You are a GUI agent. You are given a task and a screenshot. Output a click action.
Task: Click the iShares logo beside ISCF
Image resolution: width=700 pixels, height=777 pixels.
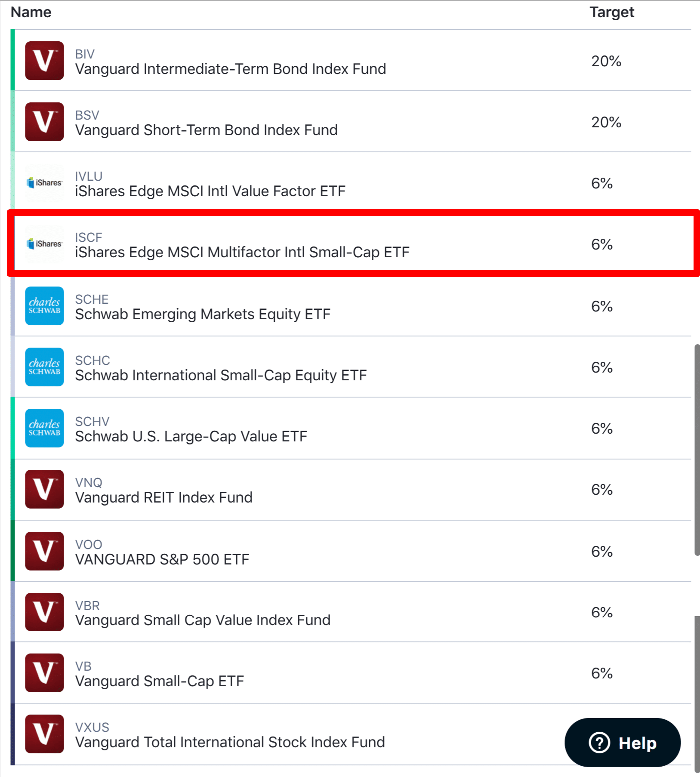pos(44,244)
